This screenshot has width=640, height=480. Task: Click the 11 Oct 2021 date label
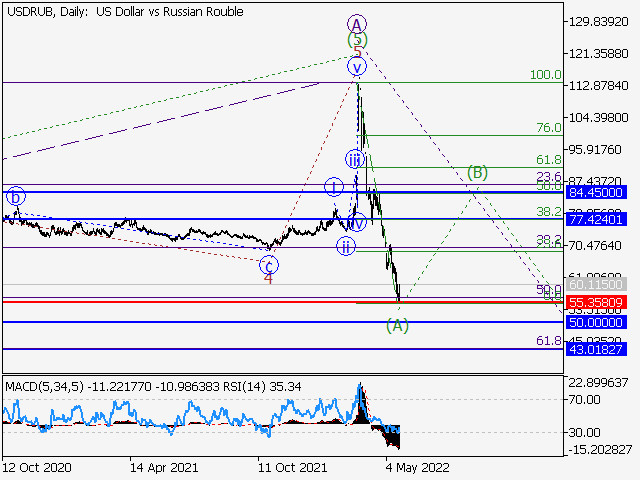pos(293,467)
